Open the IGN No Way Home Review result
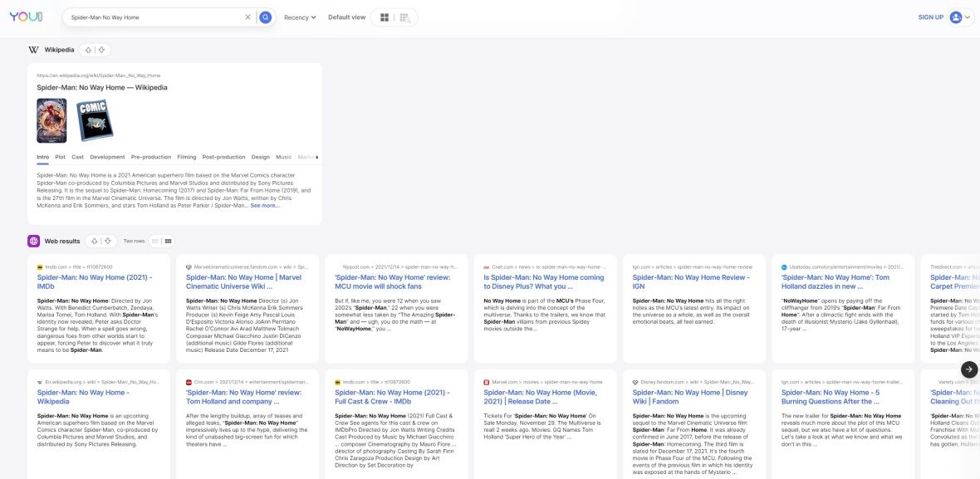 pyautogui.click(x=691, y=281)
